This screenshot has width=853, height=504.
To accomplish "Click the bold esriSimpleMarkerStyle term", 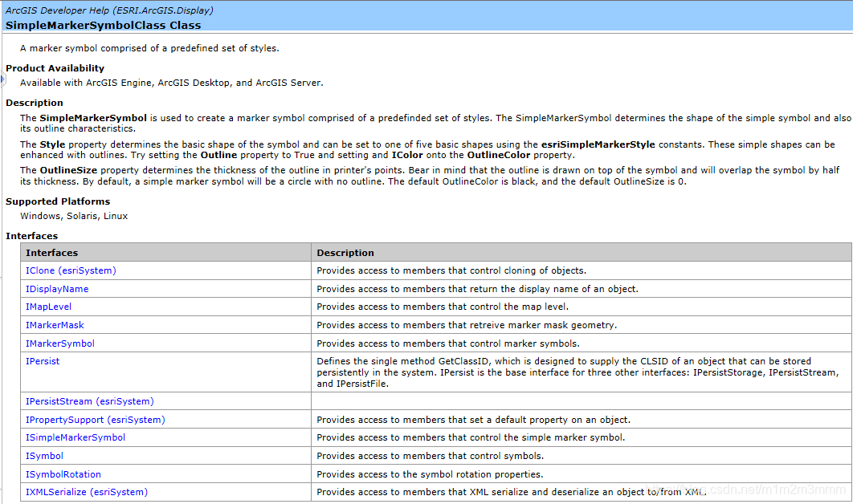I will coord(598,144).
